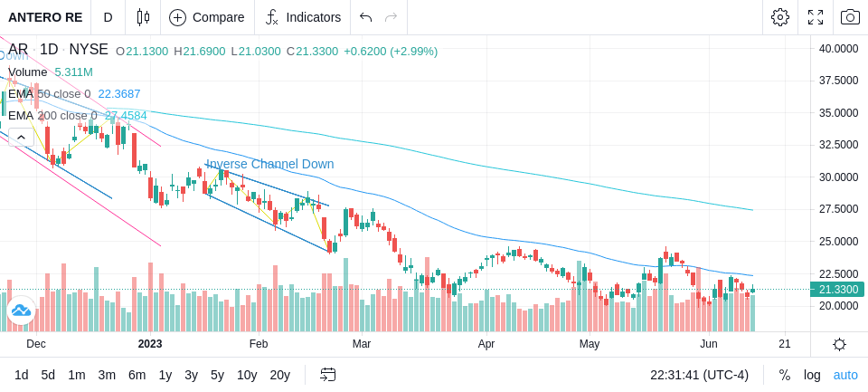Change the D chart interval

coord(108,17)
